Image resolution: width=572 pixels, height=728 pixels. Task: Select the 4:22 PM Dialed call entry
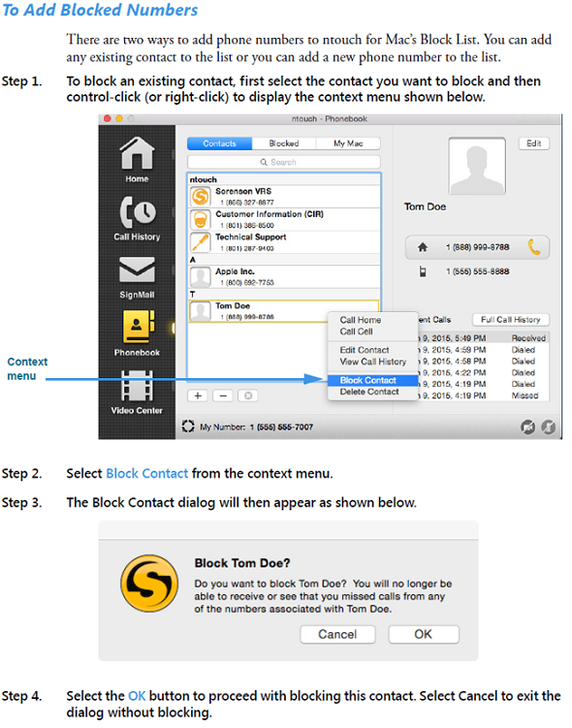484,373
